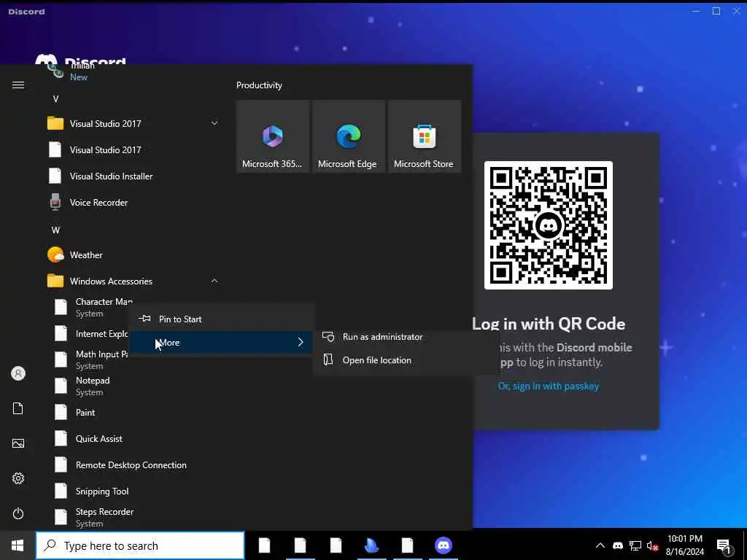Image resolution: width=747 pixels, height=560 pixels.
Task: Focus the taskbar search box
Action: (x=140, y=545)
